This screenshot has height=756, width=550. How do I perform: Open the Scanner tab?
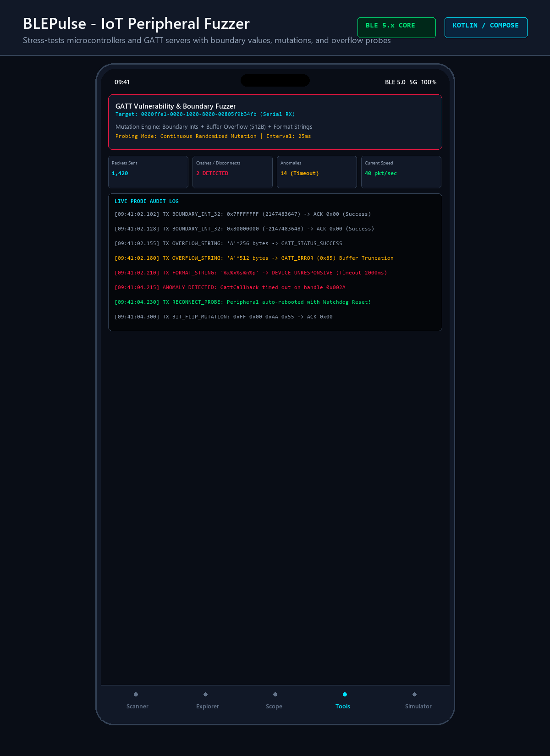coord(137,701)
